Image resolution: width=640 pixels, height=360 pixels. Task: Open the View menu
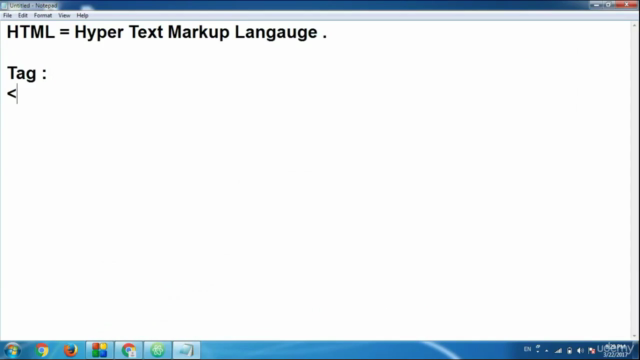point(64,16)
